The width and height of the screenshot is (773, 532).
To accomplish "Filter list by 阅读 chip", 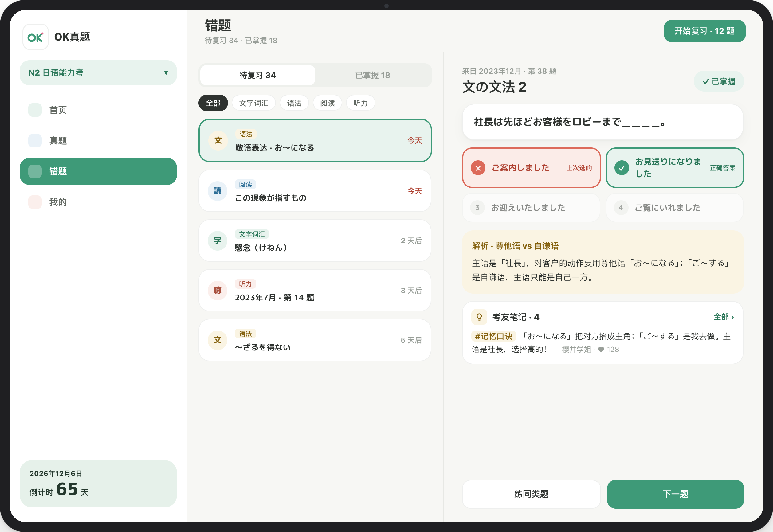I will point(327,103).
